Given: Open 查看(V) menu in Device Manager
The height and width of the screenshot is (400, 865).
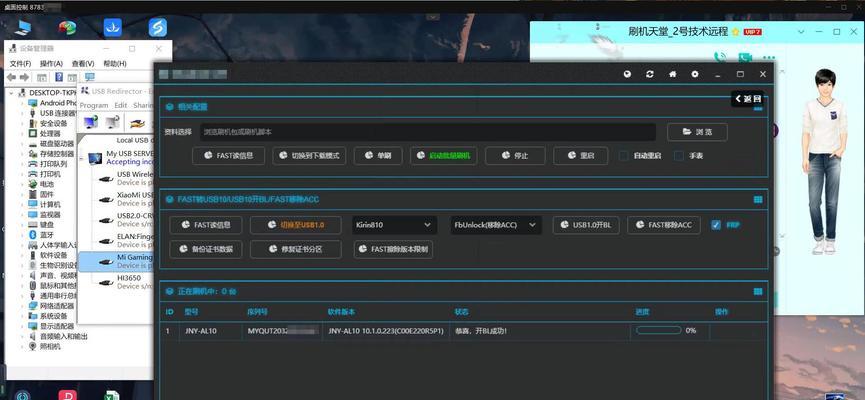Looking at the screenshot, I should tap(83, 63).
